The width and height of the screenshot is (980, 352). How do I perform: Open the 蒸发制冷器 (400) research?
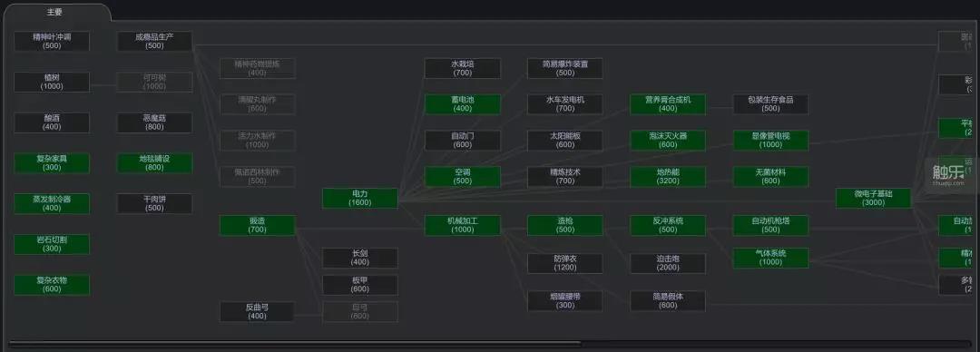(x=52, y=203)
